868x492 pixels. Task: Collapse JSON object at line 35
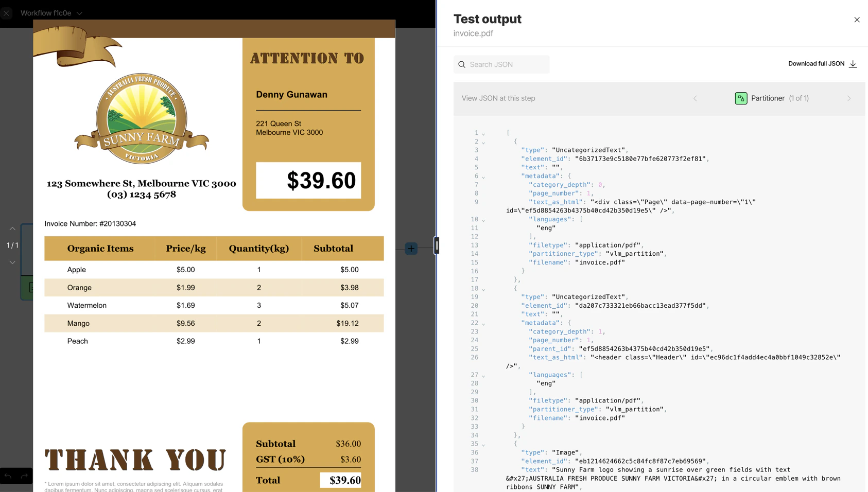tap(483, 445)
